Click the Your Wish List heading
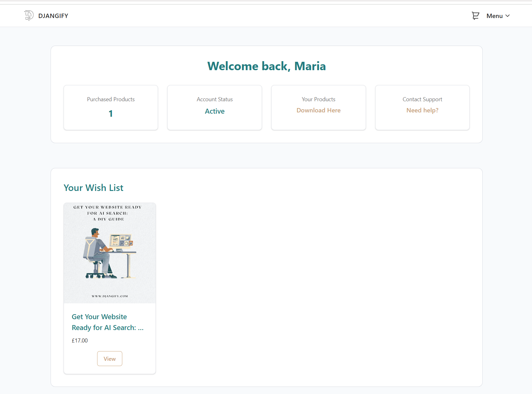532x394 pixels. pos(93,188)
